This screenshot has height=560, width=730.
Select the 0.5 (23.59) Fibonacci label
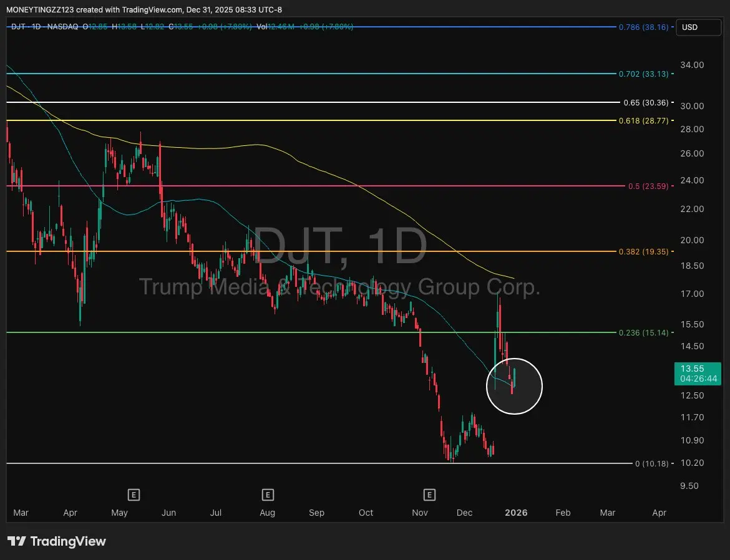point(648,186)
